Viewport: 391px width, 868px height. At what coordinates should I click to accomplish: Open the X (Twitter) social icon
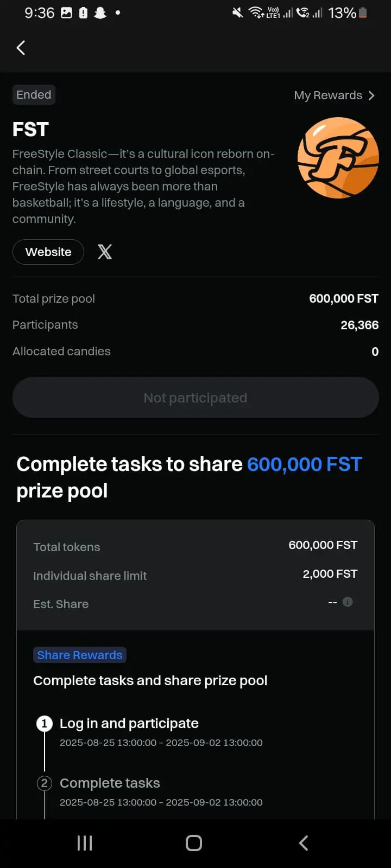tap(105, 252)
